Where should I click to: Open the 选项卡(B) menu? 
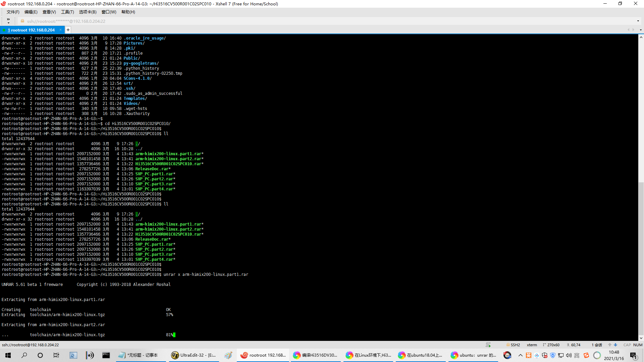click(88, 12)
